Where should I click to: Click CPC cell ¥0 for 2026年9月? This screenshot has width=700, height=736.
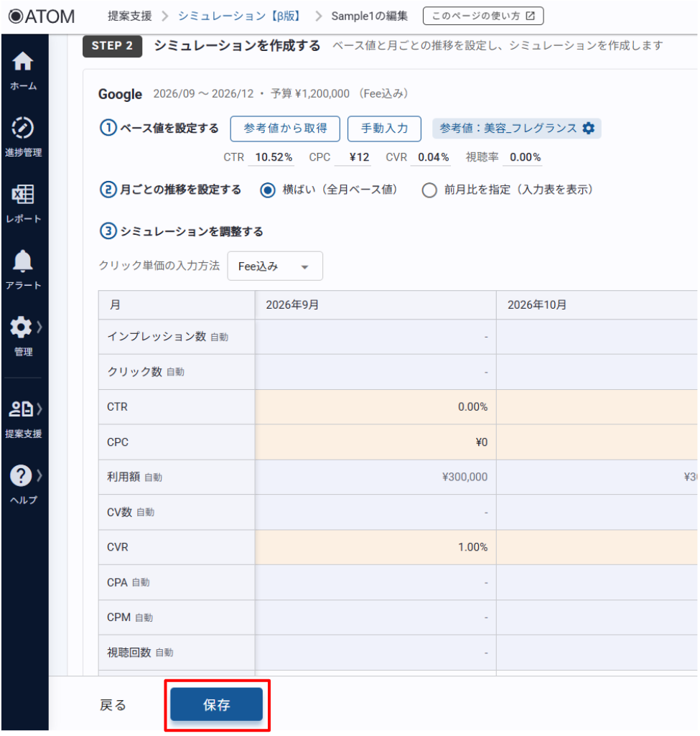point(375,442)
